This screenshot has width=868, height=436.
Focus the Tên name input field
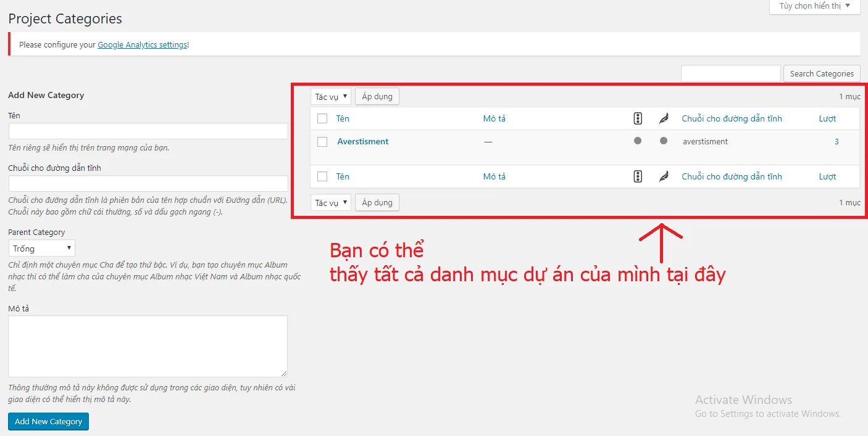[148, 131]
